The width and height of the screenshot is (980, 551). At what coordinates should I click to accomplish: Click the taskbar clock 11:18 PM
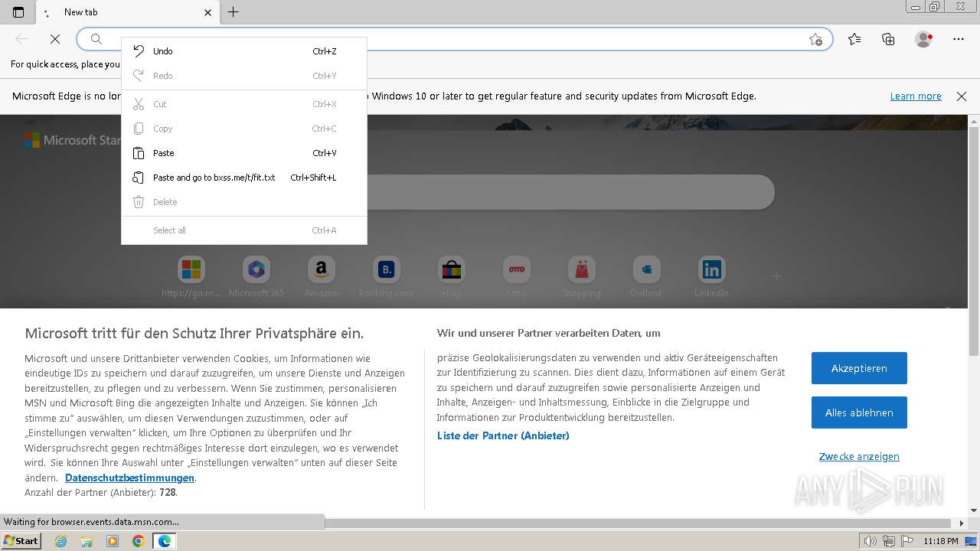[x=941, y=541]
